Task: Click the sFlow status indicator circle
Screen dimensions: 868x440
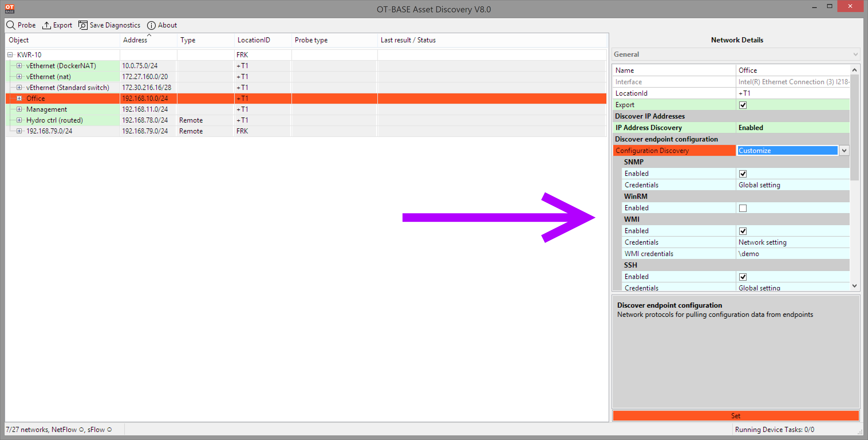Action: pyautogui.click(x=109, y=430)
